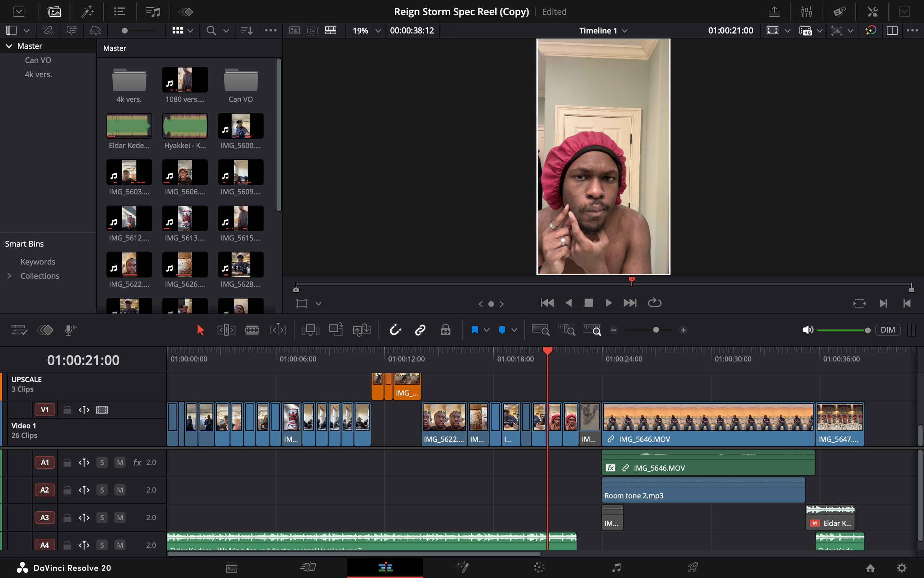Expand the Collections smart bin
The width and height of the screenshot is (924, 578).
[x=9, y=276]
